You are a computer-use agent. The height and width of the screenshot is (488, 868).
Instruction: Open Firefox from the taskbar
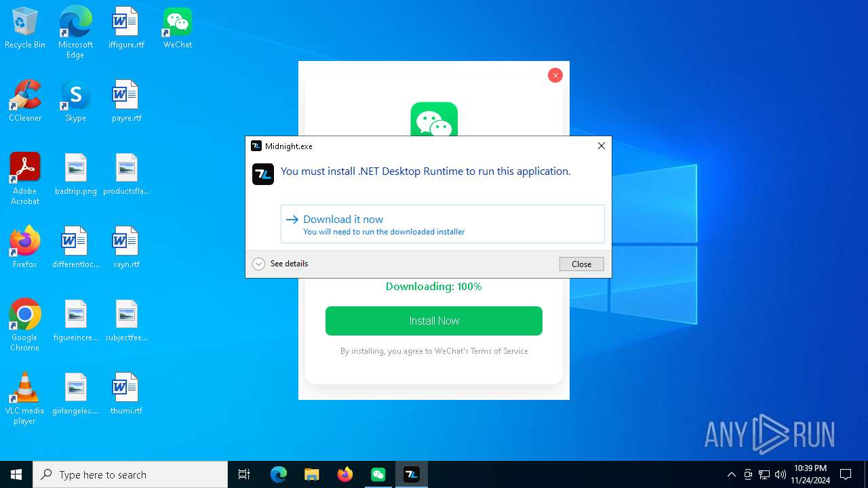point(345,474)
